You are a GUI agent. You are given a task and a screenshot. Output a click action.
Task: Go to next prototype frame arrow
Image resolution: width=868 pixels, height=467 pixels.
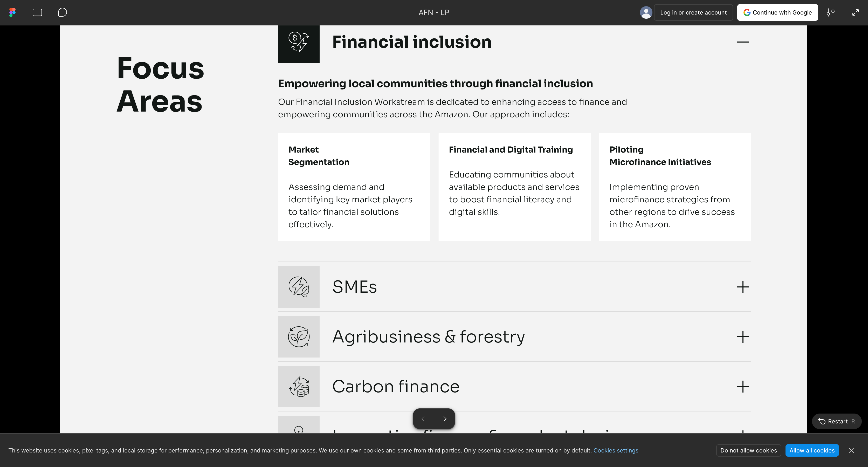pyautogui.click(x=445, y=418)
